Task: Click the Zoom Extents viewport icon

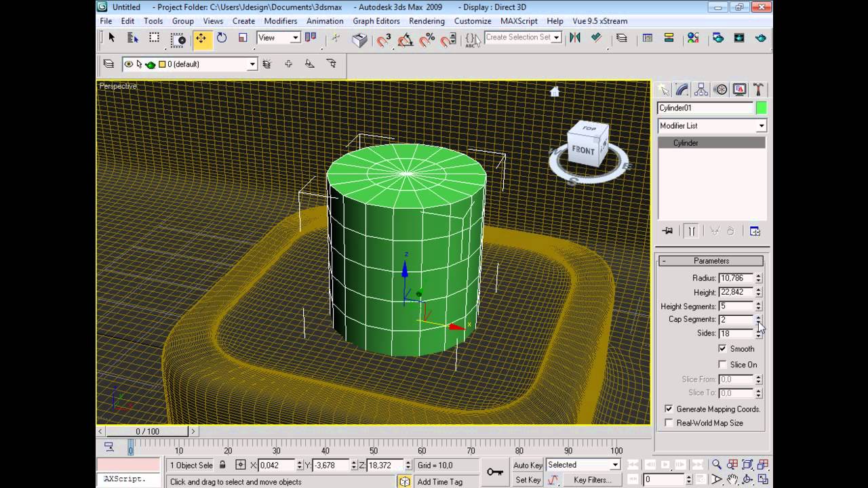Action: [x=748, y=464]
